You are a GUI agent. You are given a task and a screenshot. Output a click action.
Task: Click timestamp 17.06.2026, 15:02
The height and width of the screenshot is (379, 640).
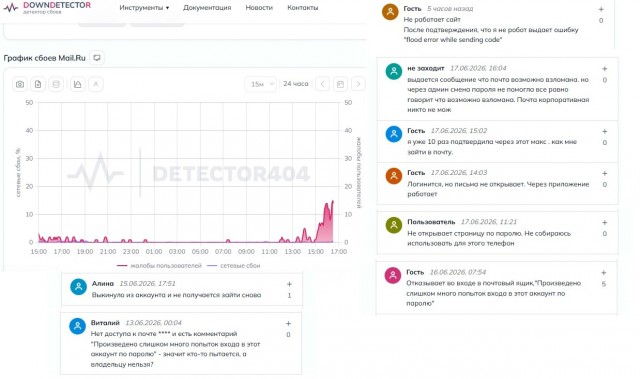coord(459,131)
